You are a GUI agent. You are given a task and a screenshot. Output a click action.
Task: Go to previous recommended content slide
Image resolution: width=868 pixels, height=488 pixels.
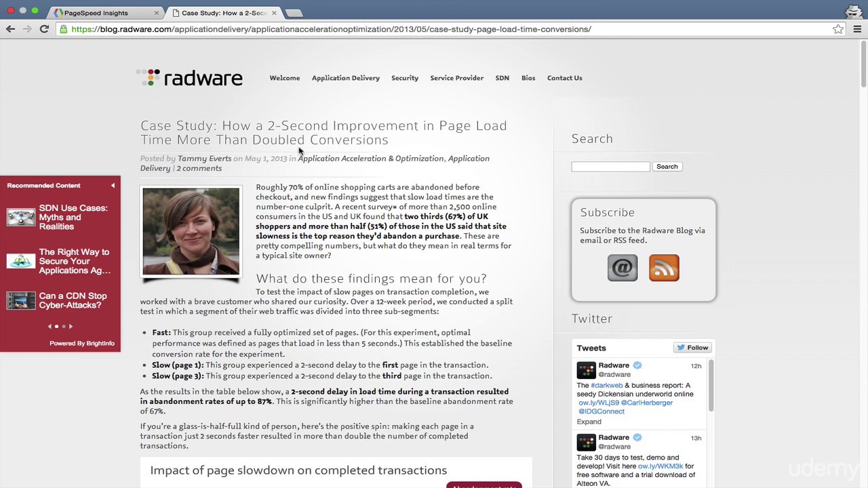49,326
